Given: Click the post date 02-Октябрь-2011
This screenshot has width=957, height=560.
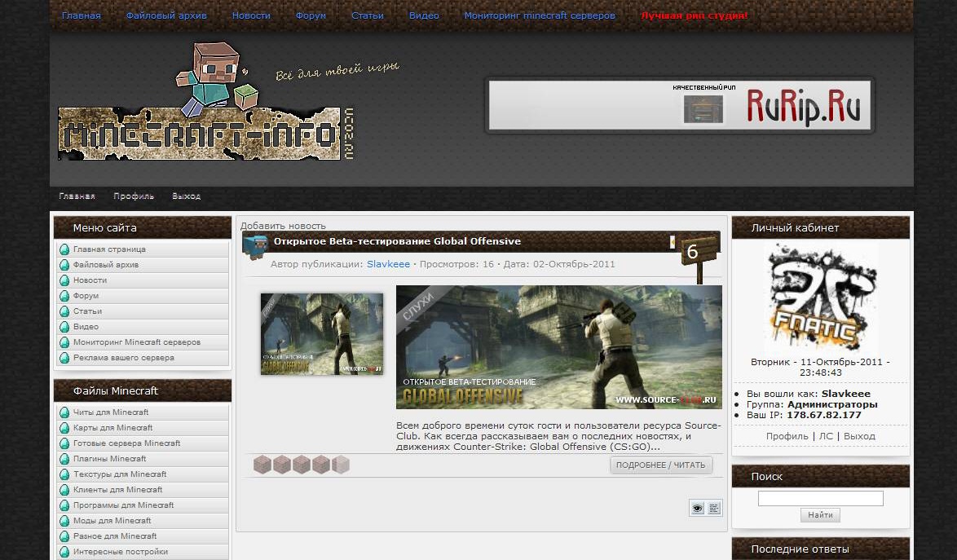Looking at the screenshot, I should click(575, 264).
